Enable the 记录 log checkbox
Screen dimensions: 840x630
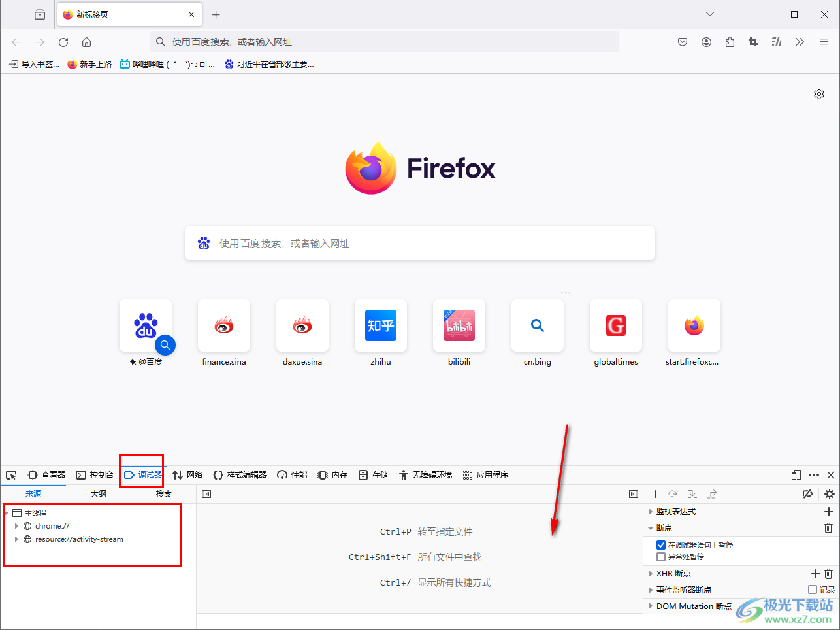pos(813,589)
